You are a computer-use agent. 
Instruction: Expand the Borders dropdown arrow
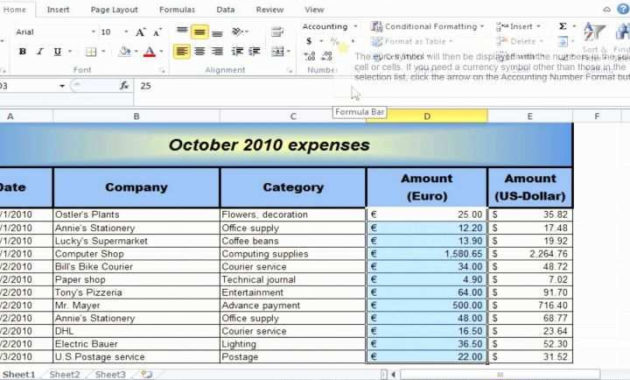[x=104, y=51]
